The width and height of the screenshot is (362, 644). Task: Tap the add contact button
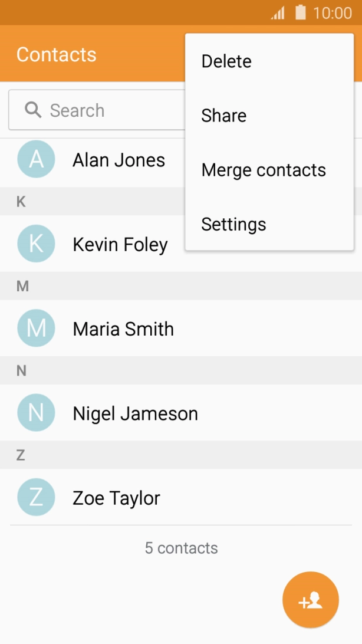[x=311, y=599]
